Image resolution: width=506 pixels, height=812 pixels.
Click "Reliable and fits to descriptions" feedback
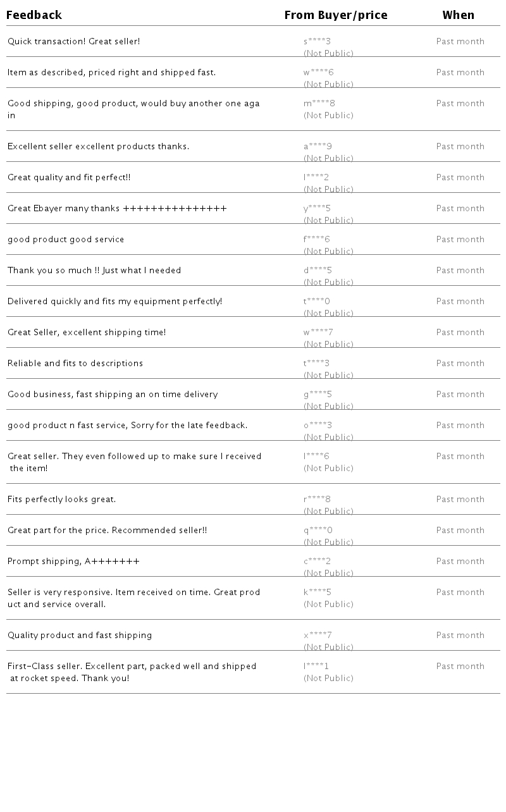(x=75, y=364)
